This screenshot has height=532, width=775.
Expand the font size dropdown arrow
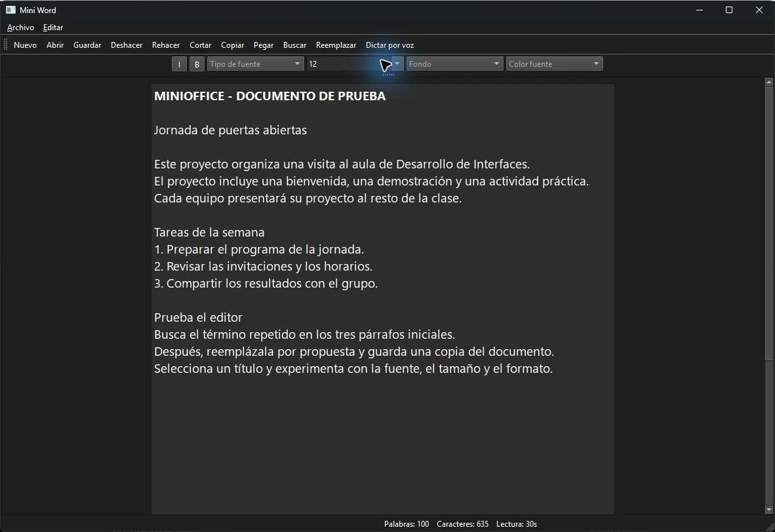pos(397,64)
